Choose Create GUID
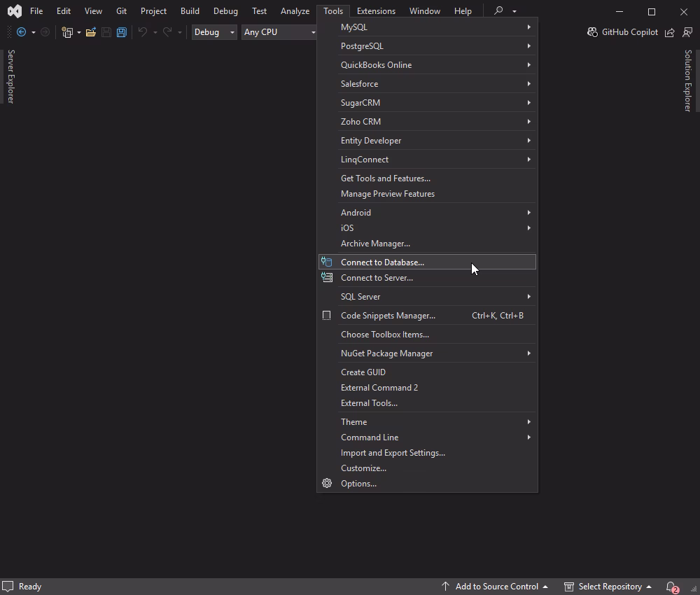Screen dimensions: 700x595 click(428, 372)
